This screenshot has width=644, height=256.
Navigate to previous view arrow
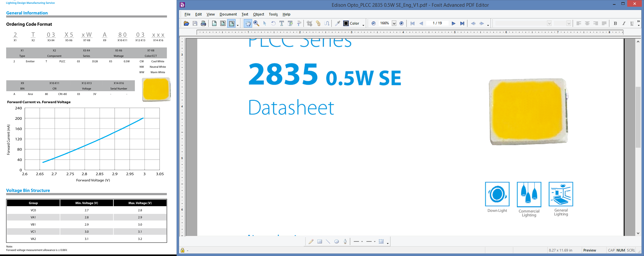coord(473,23)
